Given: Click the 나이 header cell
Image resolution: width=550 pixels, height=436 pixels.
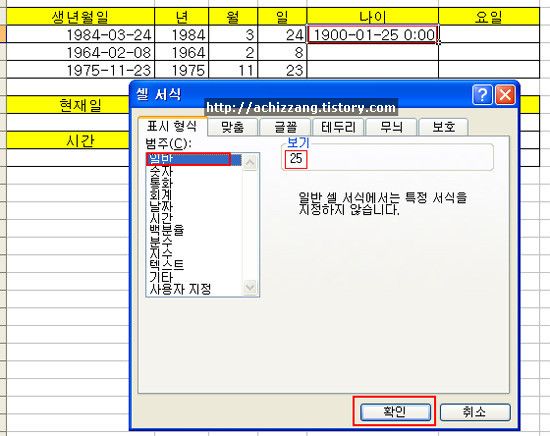Looking at the screenshot, I should point(373,16).
